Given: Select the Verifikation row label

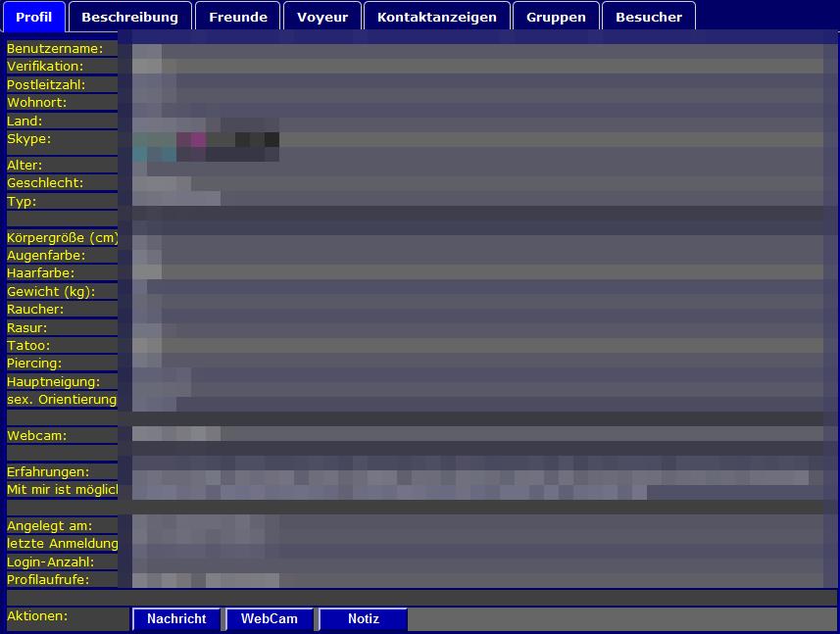Looking at the screenshot, I should (x=45, y=66).
